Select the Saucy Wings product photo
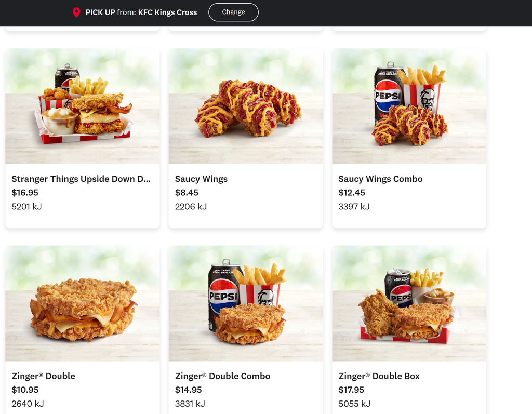Viewport: 532px width, 414px height. pos(246,106)
